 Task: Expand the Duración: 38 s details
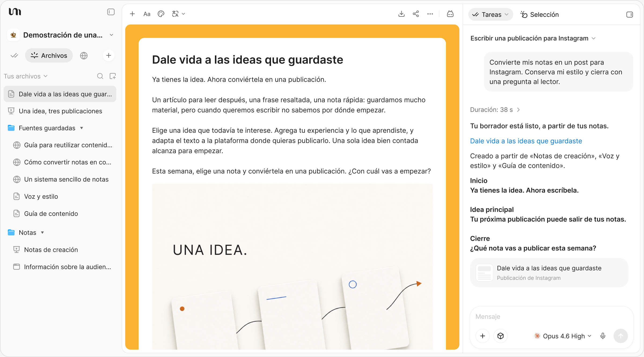coord(495,110)
